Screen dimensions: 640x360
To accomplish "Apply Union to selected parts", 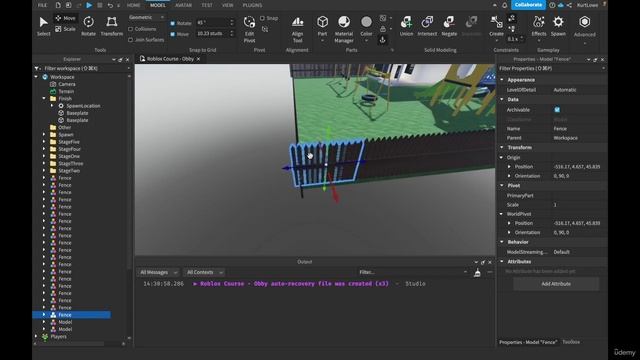I will tap(406, 26).
